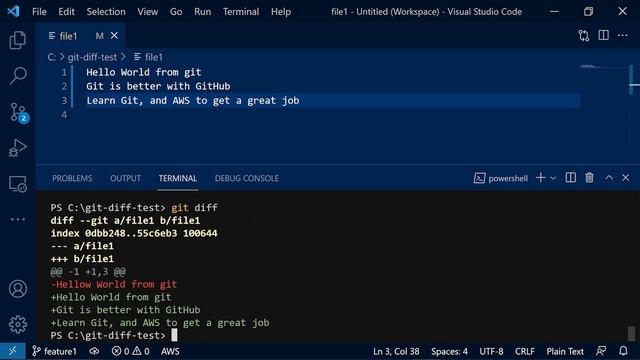Screen dimensions: 640x360
Task: Switch to the PROBLEMS panel tab
Action: [x=72, y=178]
